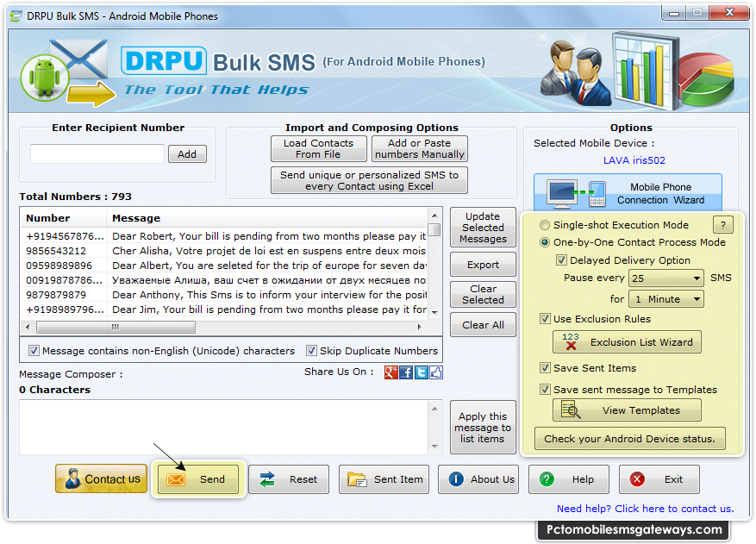Screen dimensions: 756x544
Task: Click the computer-phone connection wizard icon
Action: (x=576, y=194)
